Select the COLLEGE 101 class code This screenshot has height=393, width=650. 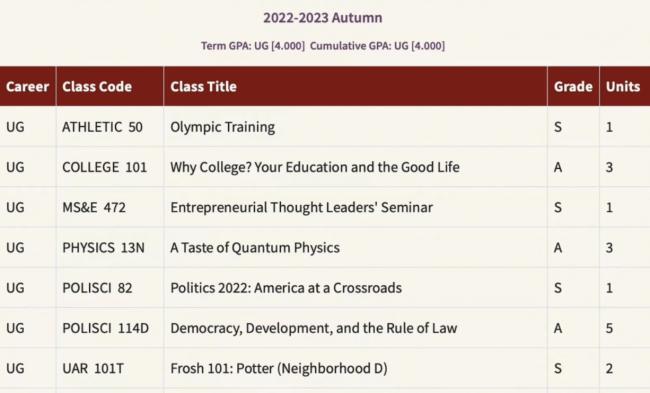104,167
